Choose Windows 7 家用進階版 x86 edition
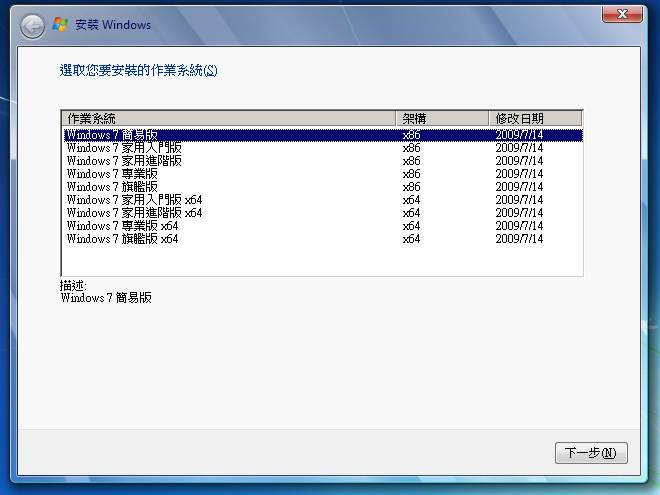Screen dimensions: 660x495 pos(124,161)
